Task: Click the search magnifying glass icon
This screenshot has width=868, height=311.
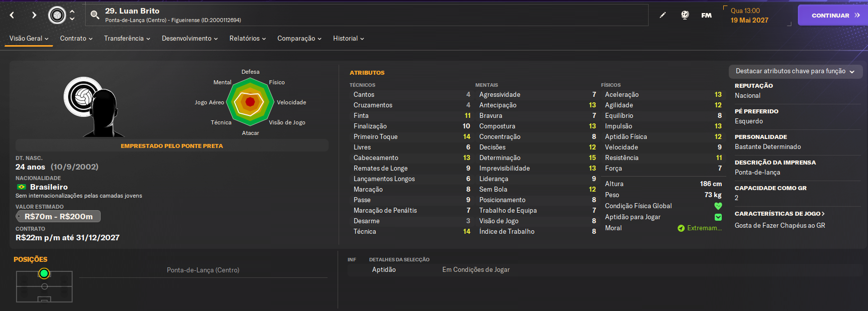Action: pyautogui.click(x=95, y=15)
